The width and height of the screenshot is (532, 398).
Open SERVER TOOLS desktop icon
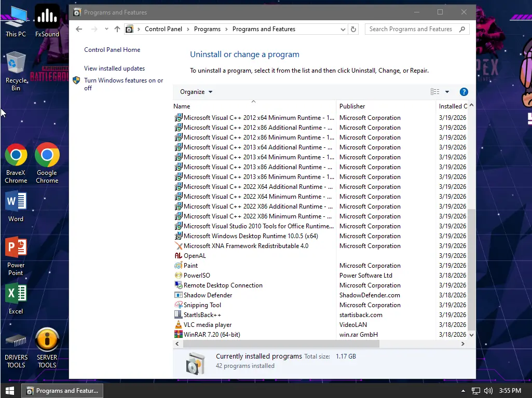[x=47, y=349]
